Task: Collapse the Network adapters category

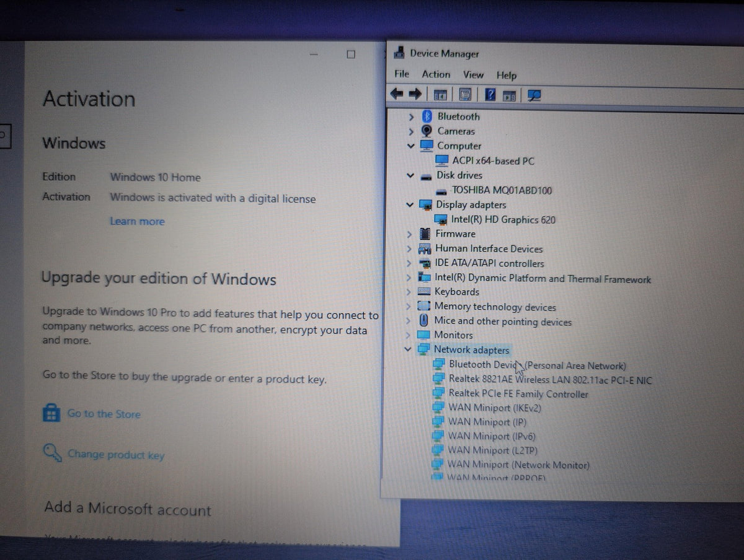Action: click(x=408, y=350)
